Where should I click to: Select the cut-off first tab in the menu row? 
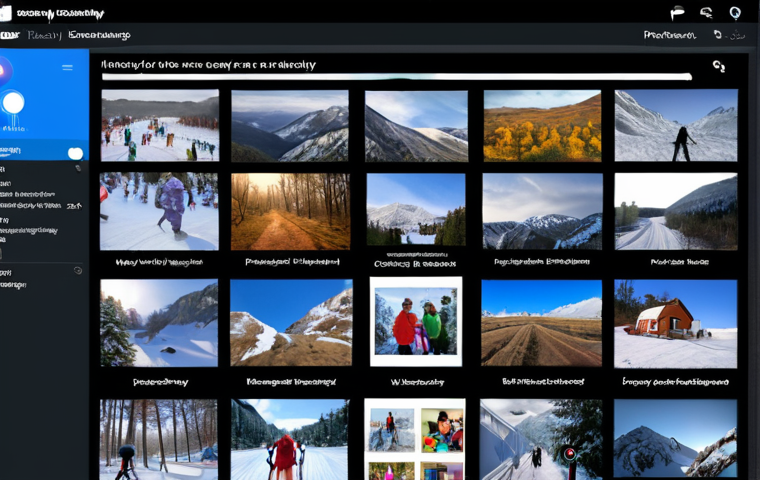10,35
